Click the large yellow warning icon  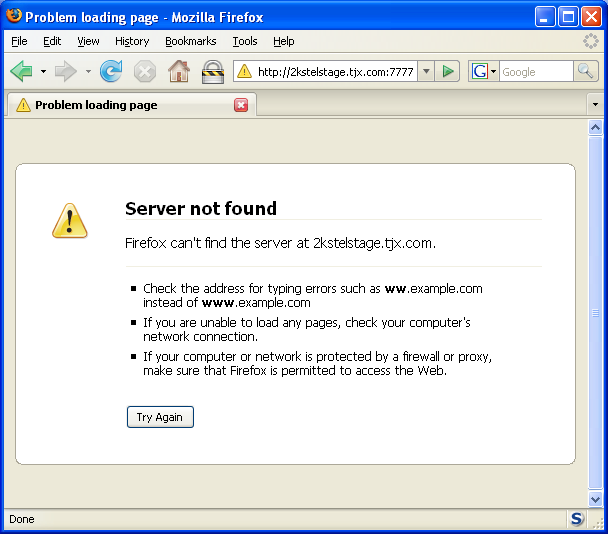pos(70,221)
